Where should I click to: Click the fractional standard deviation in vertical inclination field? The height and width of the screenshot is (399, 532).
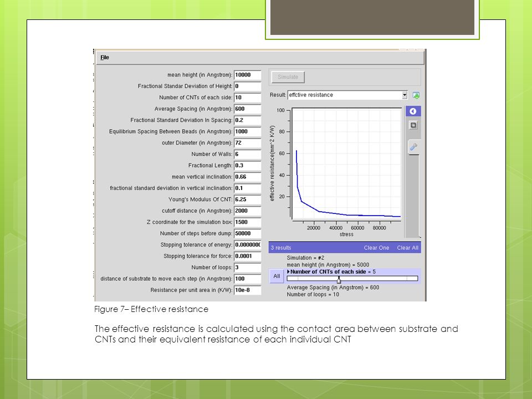coord(247,188)
